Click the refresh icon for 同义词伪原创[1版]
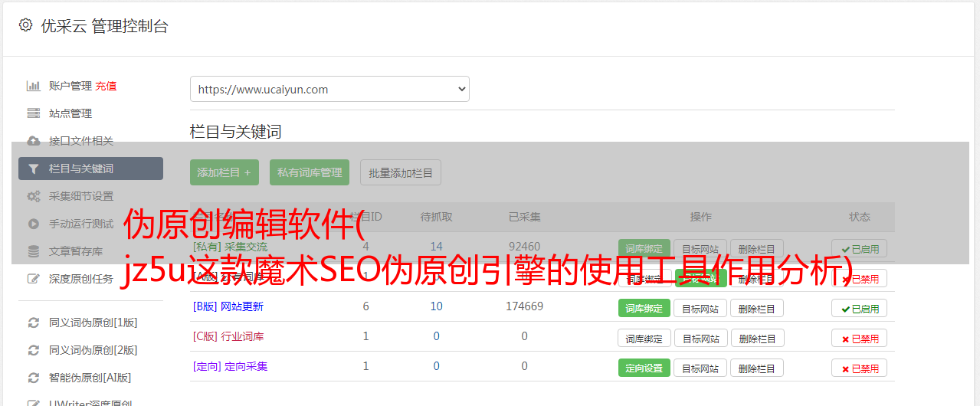The width and height of the screenshot is (980, 406). pyautogui.click(x=34, y=323)
